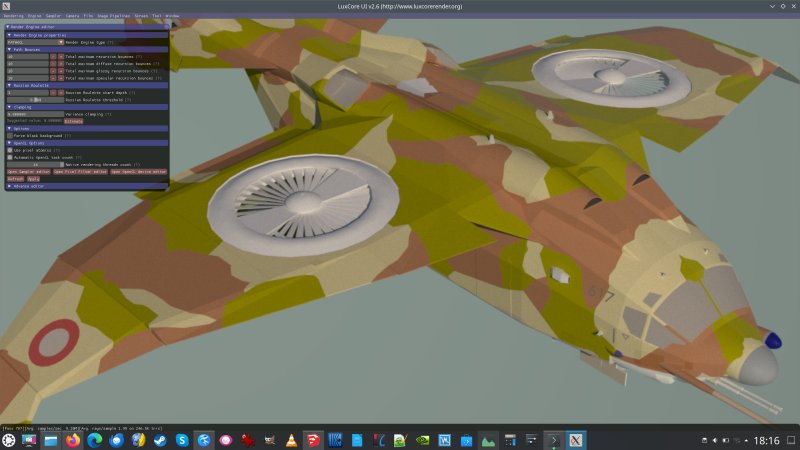Open the Camera menu

[x=72, y=16]
